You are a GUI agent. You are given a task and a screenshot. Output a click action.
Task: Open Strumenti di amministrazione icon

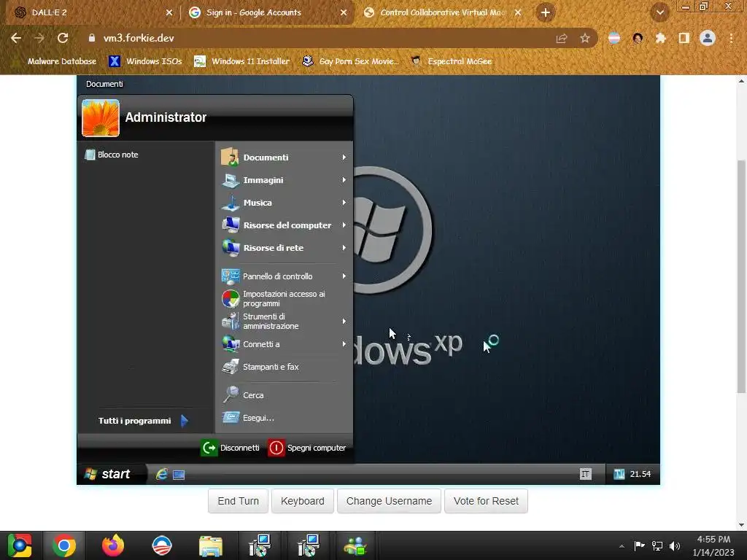coord(230,322)
